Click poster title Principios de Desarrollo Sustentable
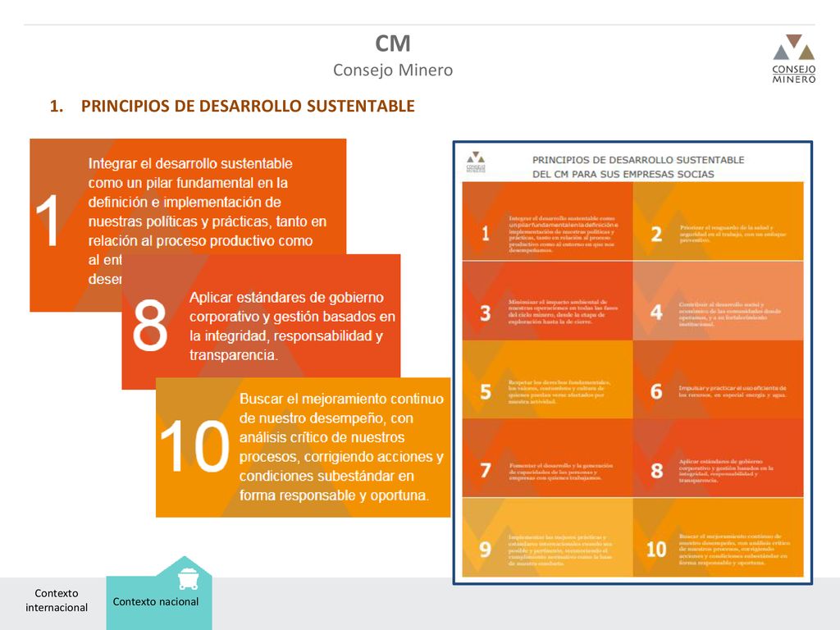840x630 pixels. pyautogui.click(x=638, y=167)
